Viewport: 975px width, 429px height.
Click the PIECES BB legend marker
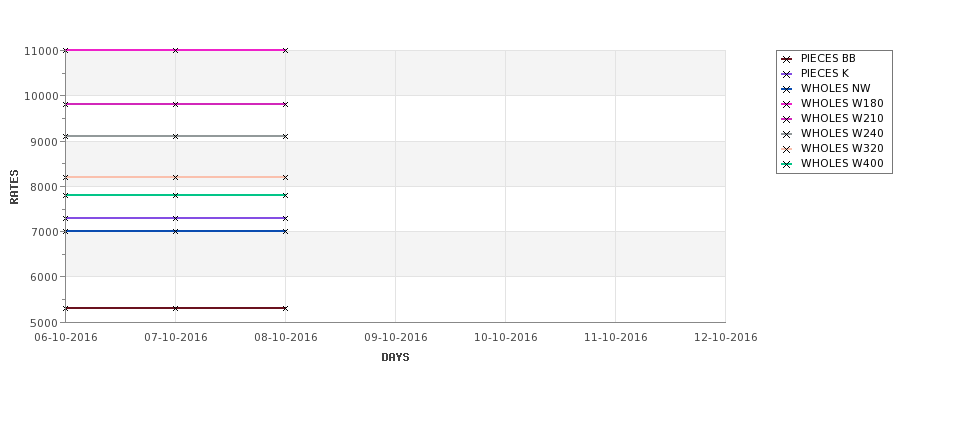[x=787, y=59]
